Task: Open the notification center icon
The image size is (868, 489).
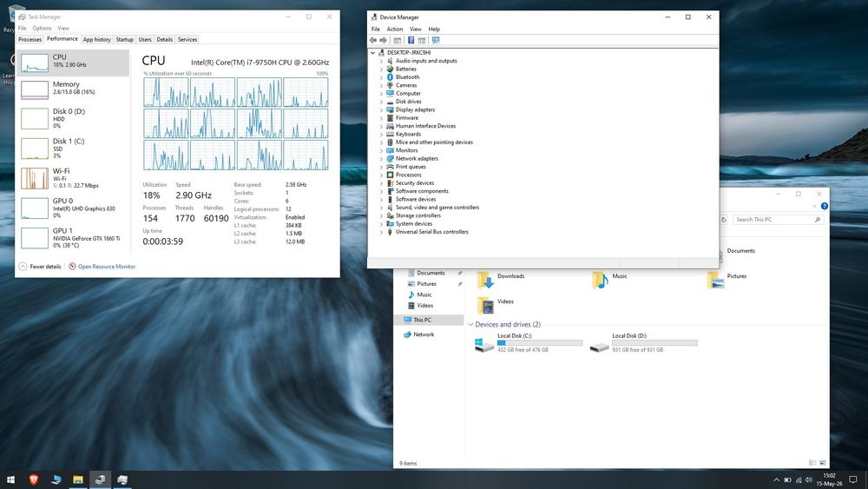Action: click(x=853, y=479)
